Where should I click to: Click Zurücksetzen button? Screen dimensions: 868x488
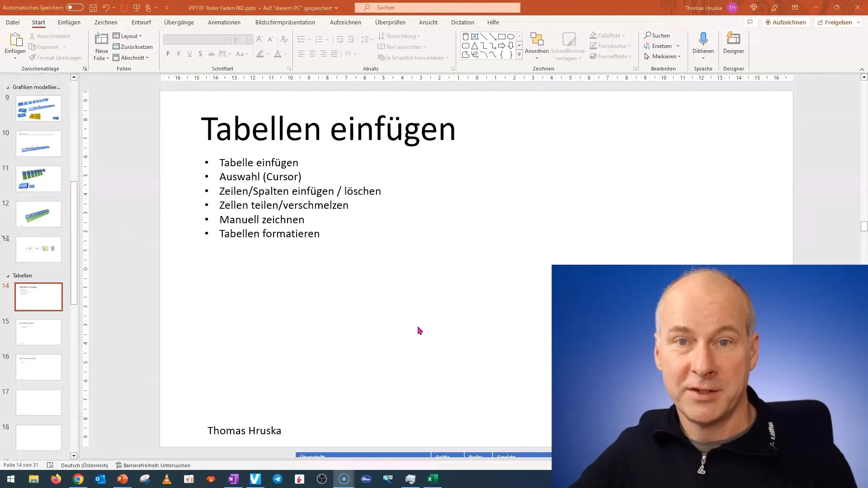coord(133,47)
